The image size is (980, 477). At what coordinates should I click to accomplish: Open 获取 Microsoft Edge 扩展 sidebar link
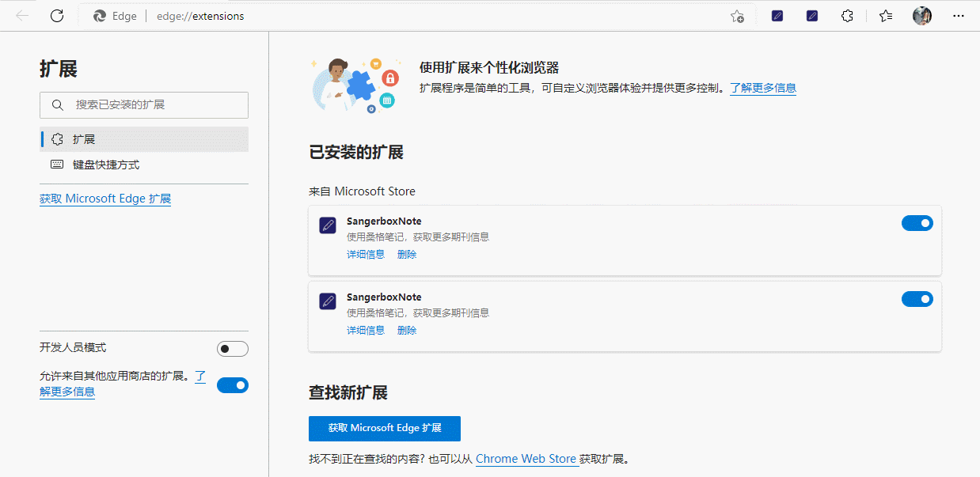click(105, 199)
